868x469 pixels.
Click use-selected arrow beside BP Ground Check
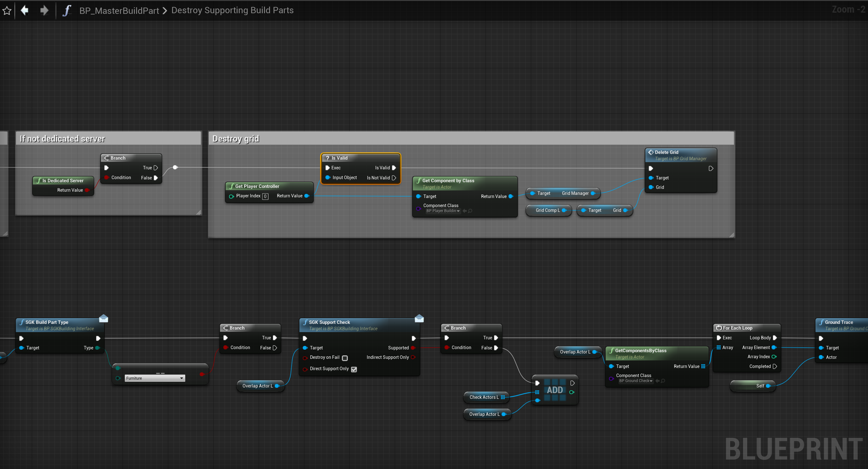tap(657, 381)
